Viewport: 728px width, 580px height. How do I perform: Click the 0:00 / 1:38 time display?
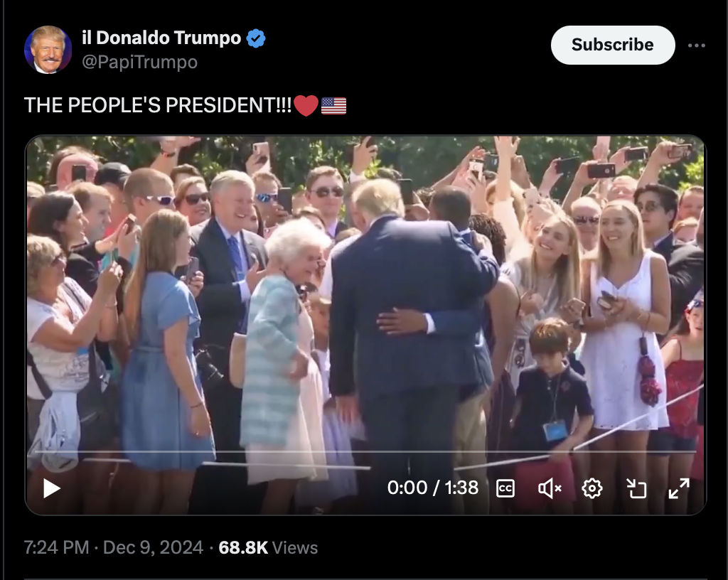[433, 488]
